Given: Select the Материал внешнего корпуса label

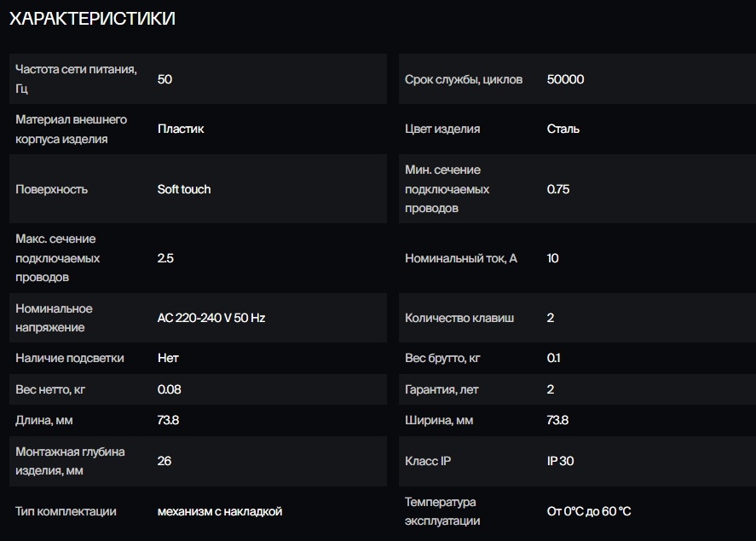Looking at the screenshot, I should pyautogui.click(x=71, y=129).
